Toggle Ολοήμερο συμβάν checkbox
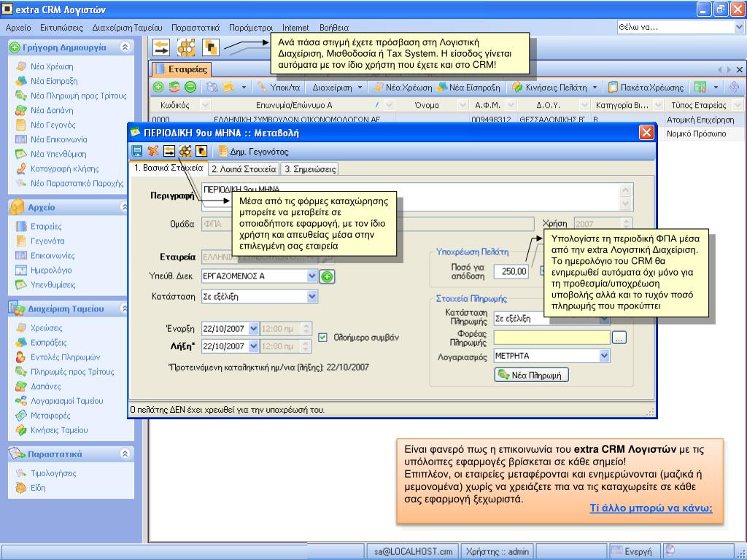 [323, 337]
